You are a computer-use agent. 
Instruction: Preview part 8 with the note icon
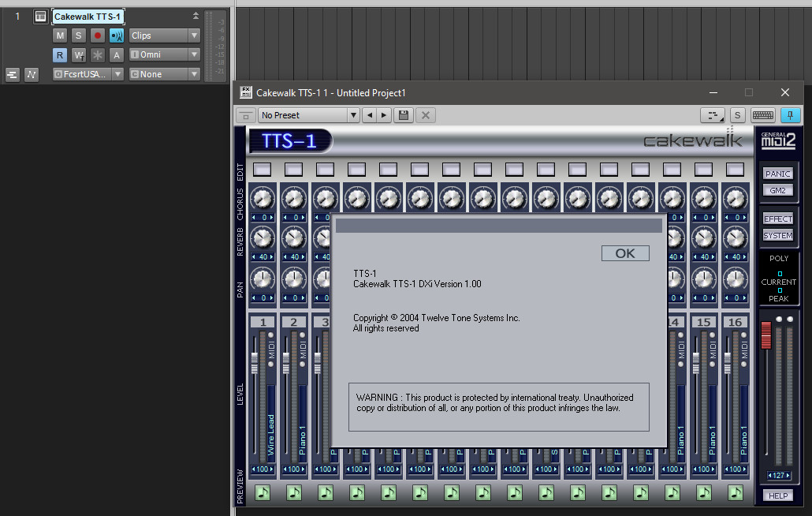(x=483, y=492)
